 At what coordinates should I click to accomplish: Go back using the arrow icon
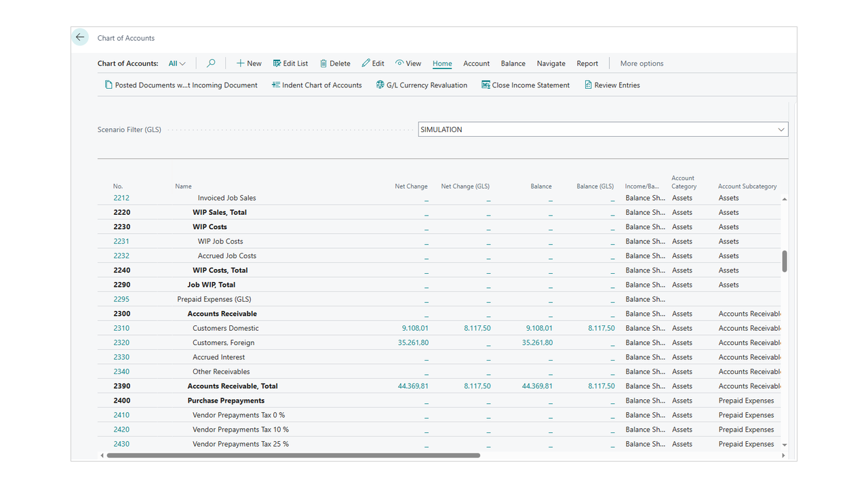pyautogui.click(x=80, y=37)
